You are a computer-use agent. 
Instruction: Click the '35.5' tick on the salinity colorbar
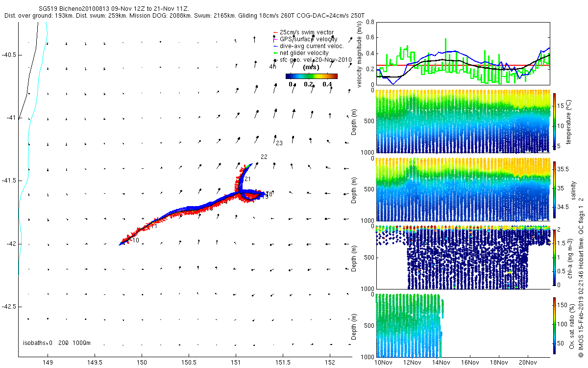pyautogui.click(x=562, y=169)
